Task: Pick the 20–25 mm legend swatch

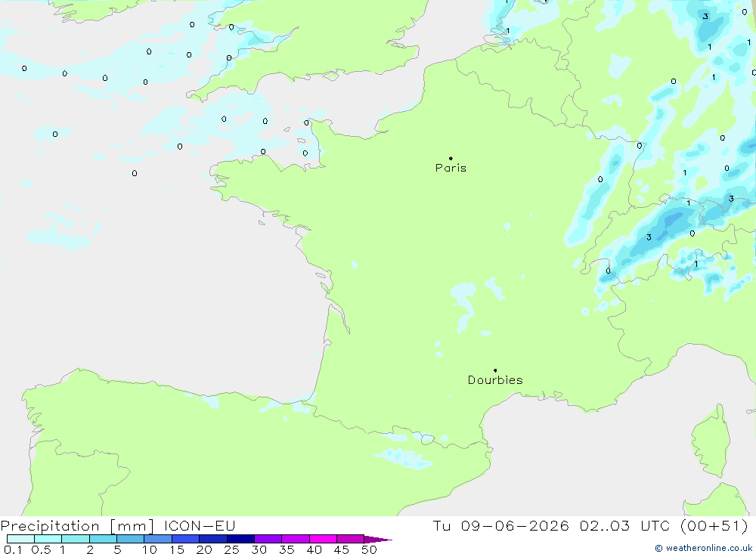Action: (213, 539)
